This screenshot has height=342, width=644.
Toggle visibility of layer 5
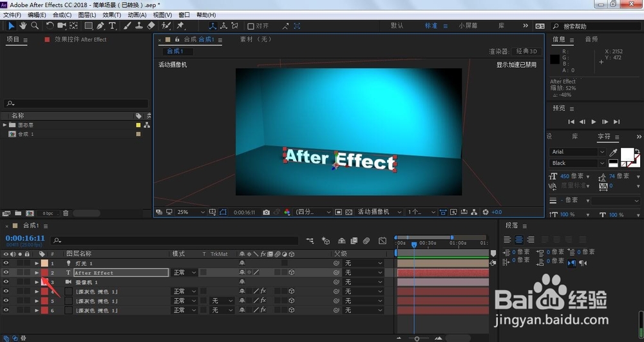(6, 301)
